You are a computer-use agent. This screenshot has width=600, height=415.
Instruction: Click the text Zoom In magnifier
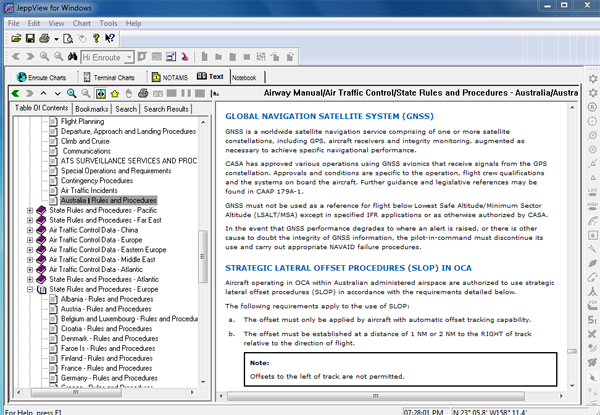(x=72, y=93)
